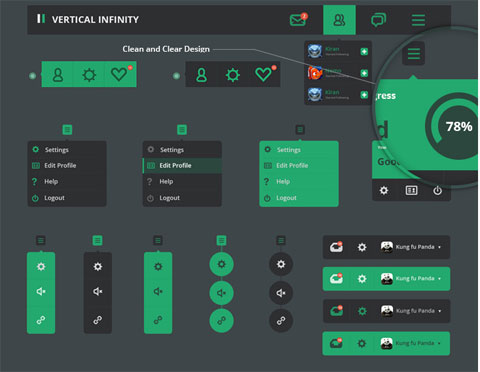Click the green circular gear button
480x372 pixels.
(x=221, y=264)
